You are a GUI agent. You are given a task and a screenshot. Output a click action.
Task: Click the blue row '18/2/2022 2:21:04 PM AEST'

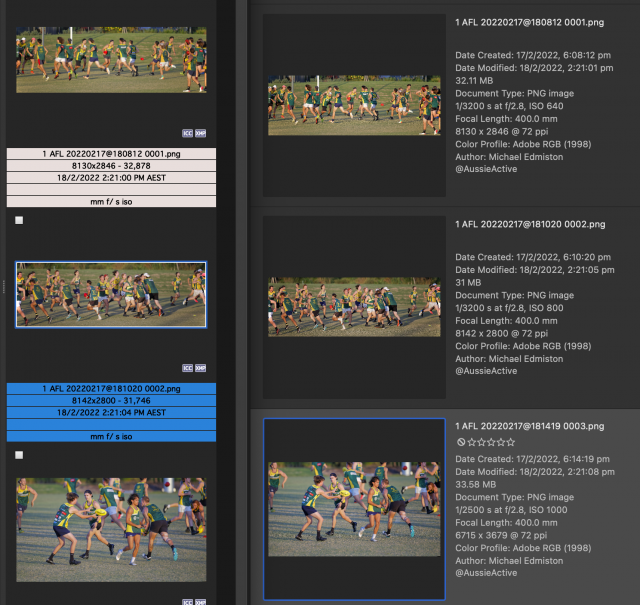click(x=111, y=412)
